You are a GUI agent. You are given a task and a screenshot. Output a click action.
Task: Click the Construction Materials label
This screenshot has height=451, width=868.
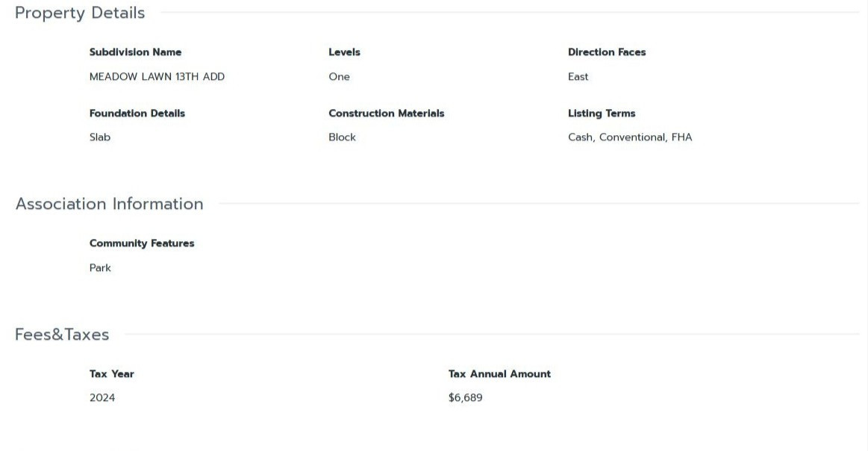coord(386,113)
